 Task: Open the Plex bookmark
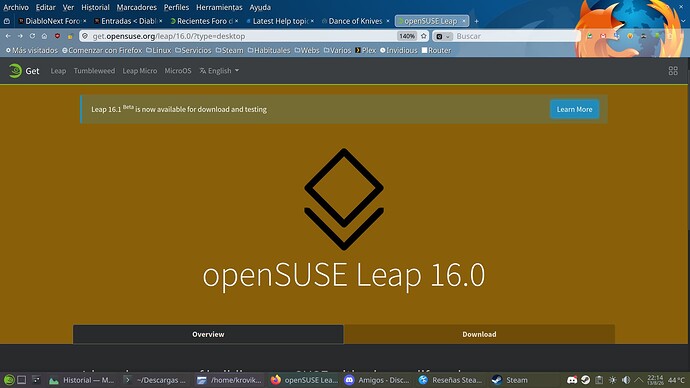pyautogui.click(x=365, y=51)
